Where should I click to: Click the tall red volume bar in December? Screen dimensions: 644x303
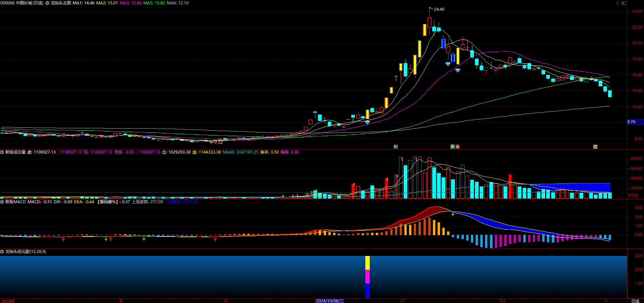510,186
